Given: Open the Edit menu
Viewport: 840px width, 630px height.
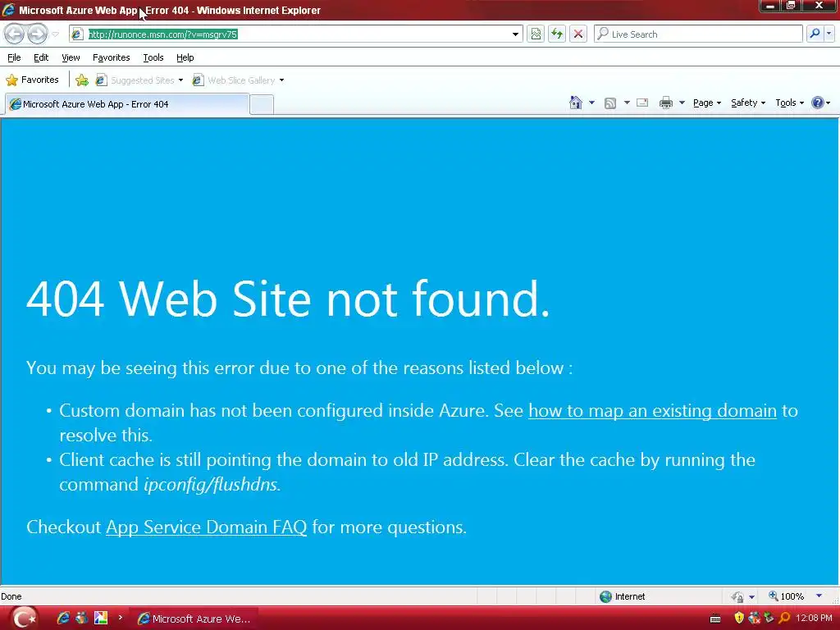Looking at the screenshot, I should point(41,57).
